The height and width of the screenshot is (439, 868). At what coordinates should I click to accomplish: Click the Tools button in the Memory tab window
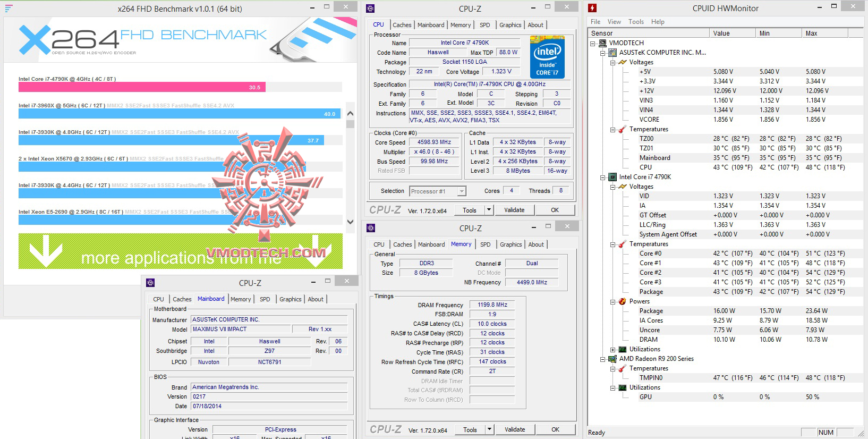470,429
